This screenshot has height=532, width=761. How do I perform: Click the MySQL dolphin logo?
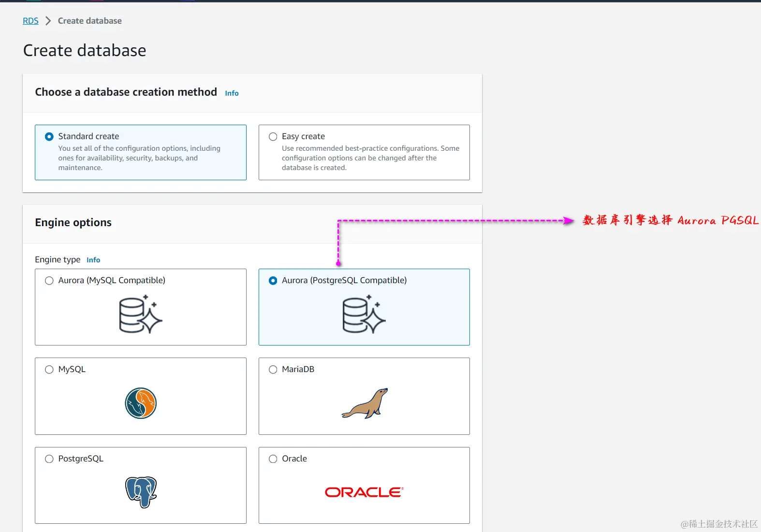point(141,403)
